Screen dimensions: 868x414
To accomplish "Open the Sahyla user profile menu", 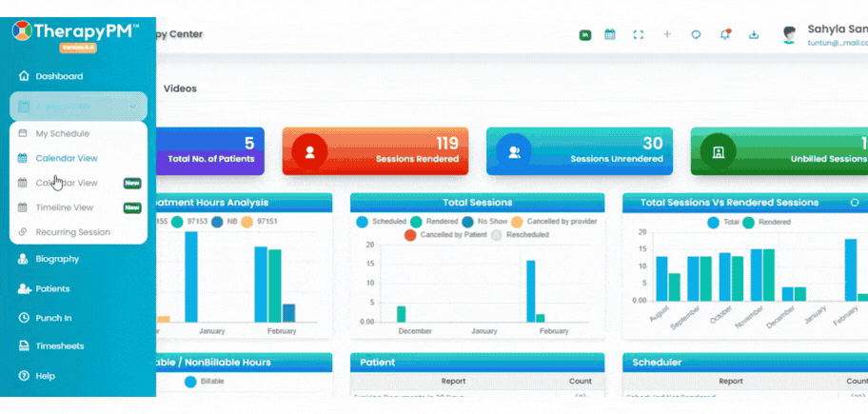I will point(825,34).
